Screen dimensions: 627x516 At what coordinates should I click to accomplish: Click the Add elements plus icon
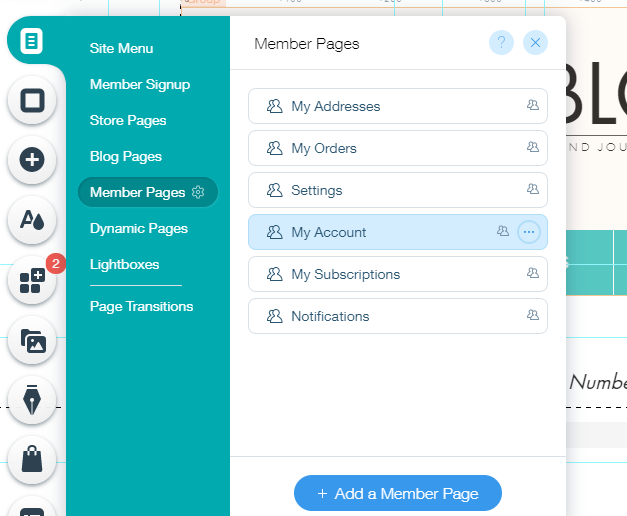pos(32,160)
